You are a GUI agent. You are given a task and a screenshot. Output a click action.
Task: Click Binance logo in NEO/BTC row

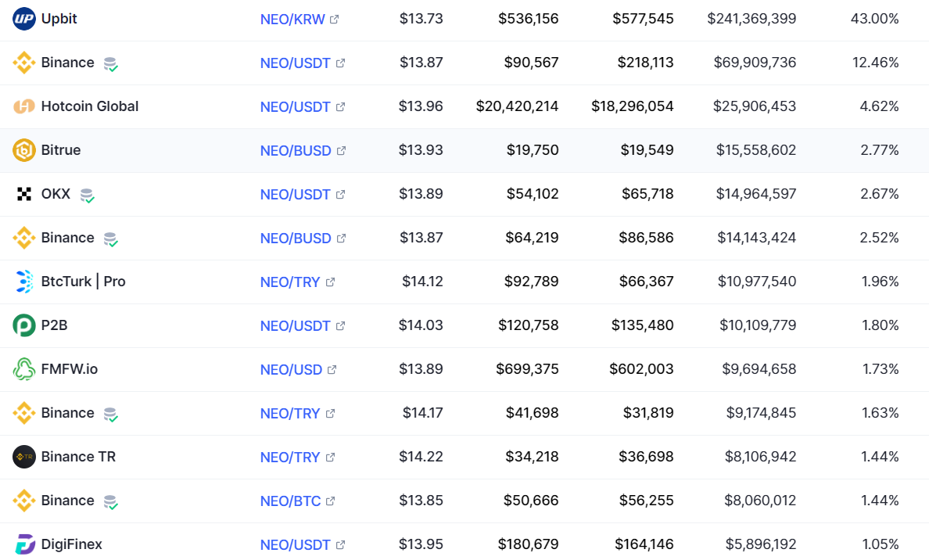click(x=23, y=501)
